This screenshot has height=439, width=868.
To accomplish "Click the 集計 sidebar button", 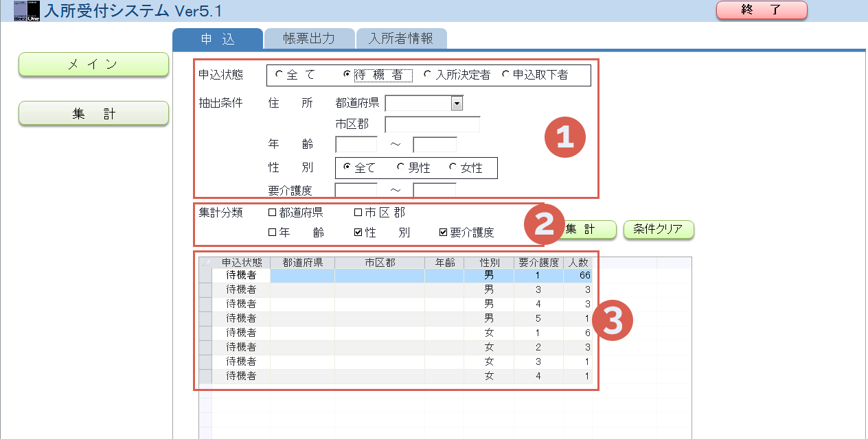I will pyautogui.click(x=93, y=114).
